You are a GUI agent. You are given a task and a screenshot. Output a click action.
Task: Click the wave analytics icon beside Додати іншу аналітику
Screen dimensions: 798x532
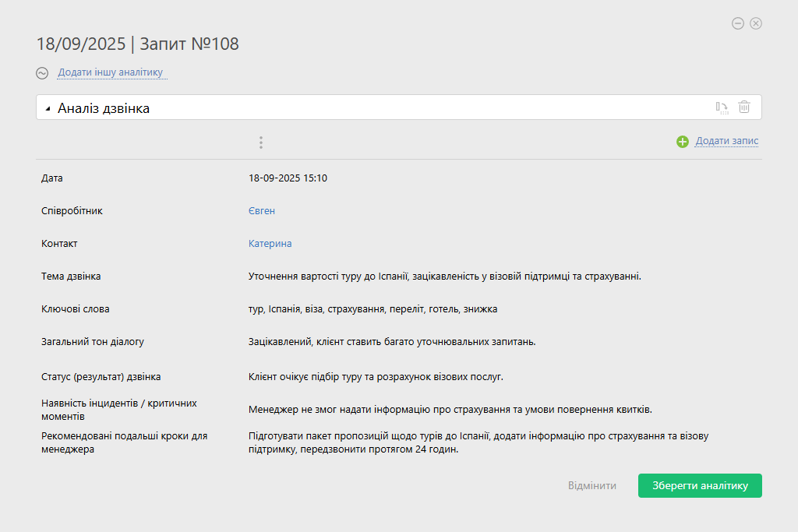pos(42,73)
